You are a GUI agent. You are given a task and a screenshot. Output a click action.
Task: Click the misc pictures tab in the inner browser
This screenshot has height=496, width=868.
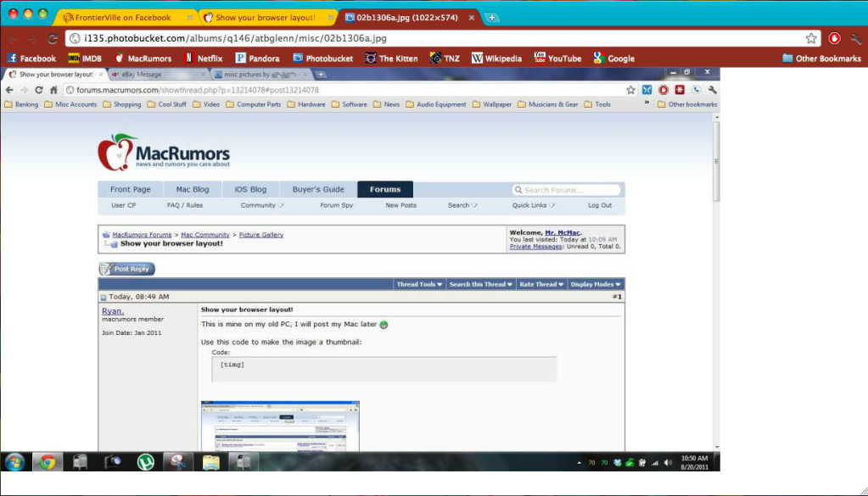(x=260, y=74)
